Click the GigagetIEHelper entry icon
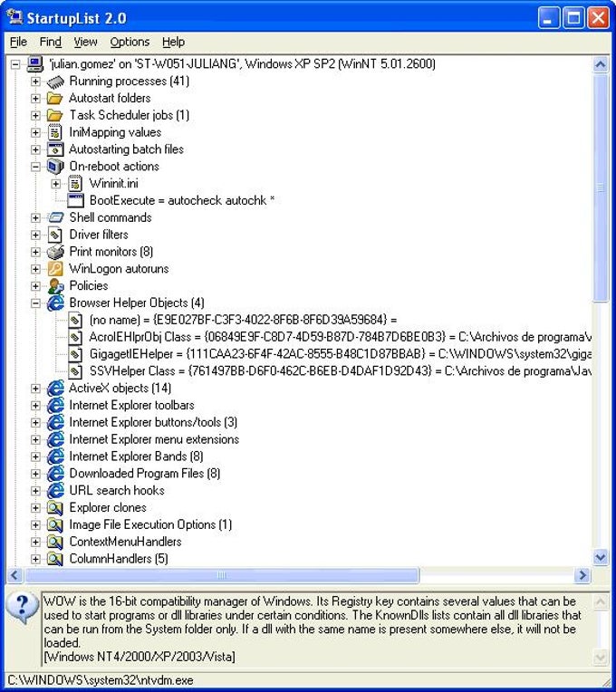616x692 pixels. (75, 354)
